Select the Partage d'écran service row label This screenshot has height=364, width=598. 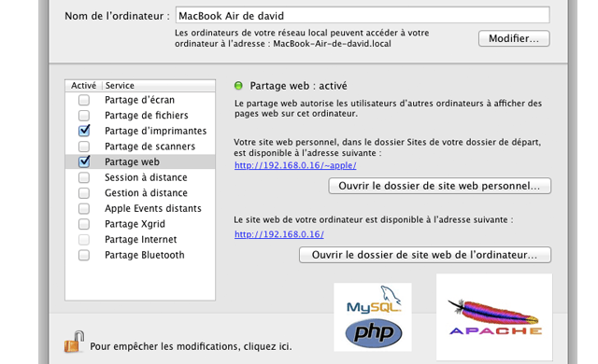139,100
